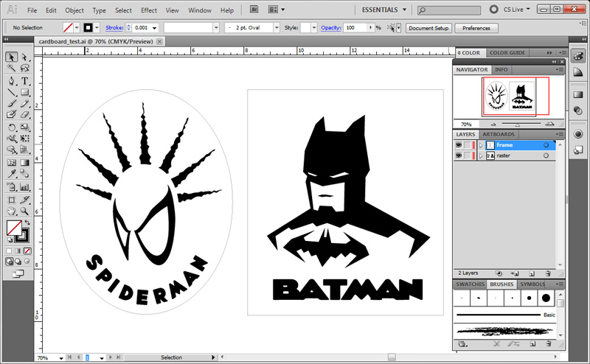This screenshot has height=364, width=590.
Task: Open the 2 pt. Oval brush dropdown
Action: click(x=277, y=27)
